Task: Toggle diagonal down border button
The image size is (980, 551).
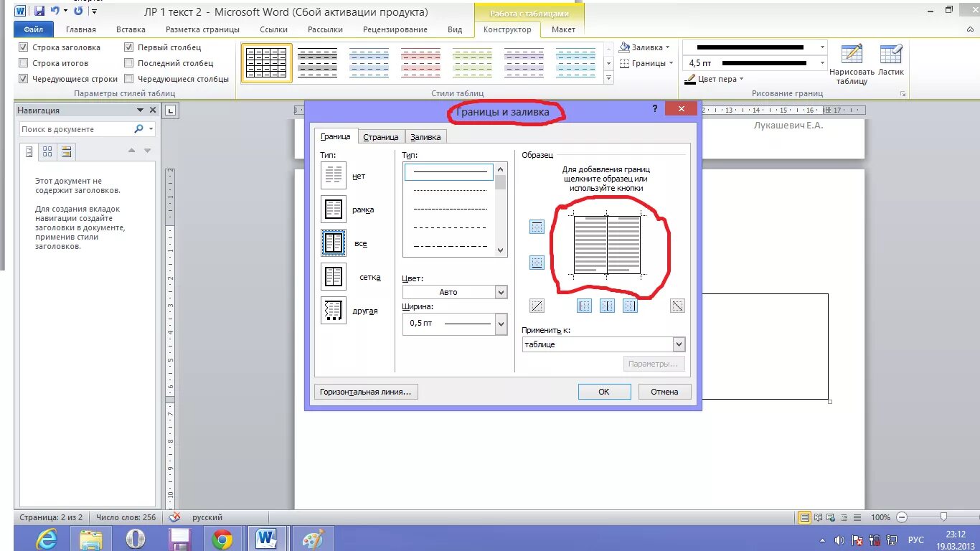Action: click(x=677, y=306)
